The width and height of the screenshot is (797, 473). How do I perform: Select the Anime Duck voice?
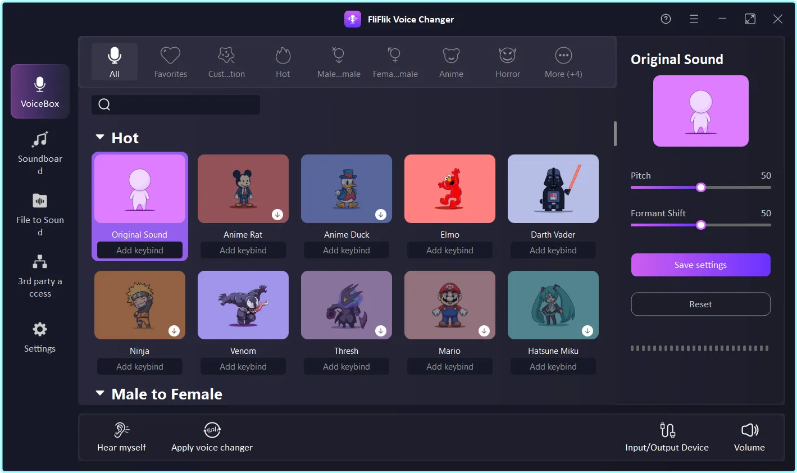pyautogui.click(x=346, y=188)
